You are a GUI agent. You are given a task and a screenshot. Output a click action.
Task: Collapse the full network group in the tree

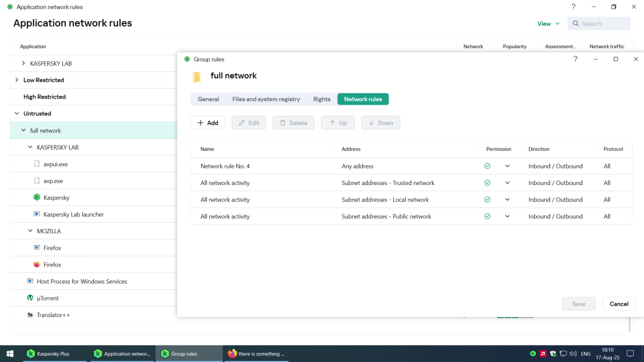click(24, 130)
